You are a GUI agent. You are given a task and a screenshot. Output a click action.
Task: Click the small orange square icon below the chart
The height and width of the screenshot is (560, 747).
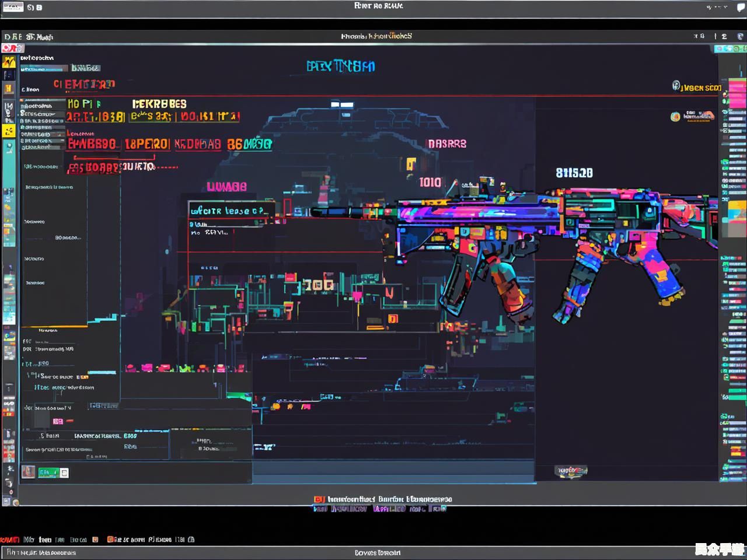tap(393, 318)
